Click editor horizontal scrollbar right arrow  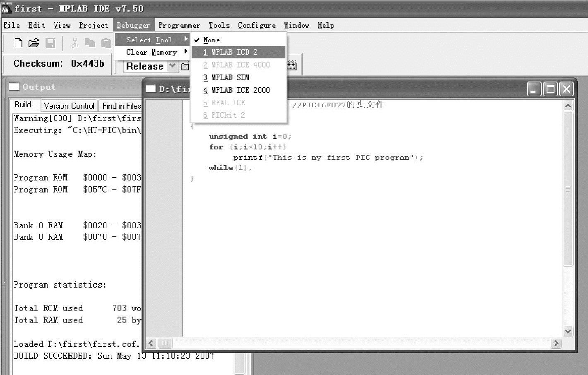coord(556,343)
